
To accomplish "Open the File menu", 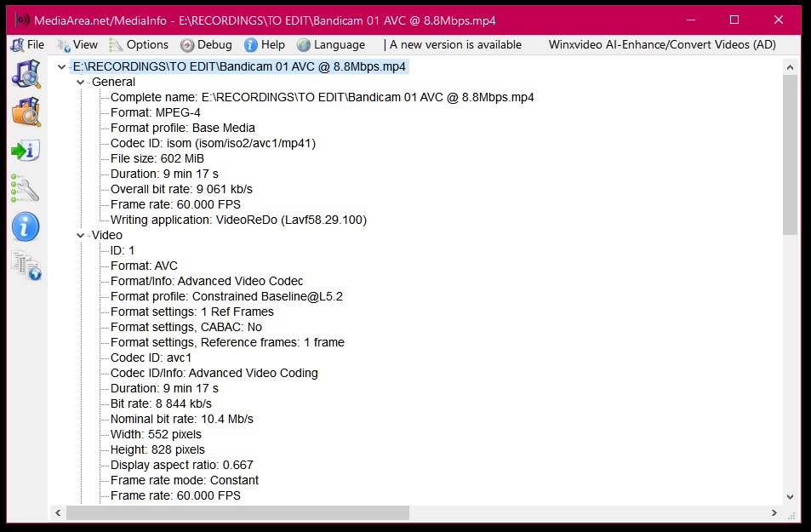I will (x=27, y=45).
